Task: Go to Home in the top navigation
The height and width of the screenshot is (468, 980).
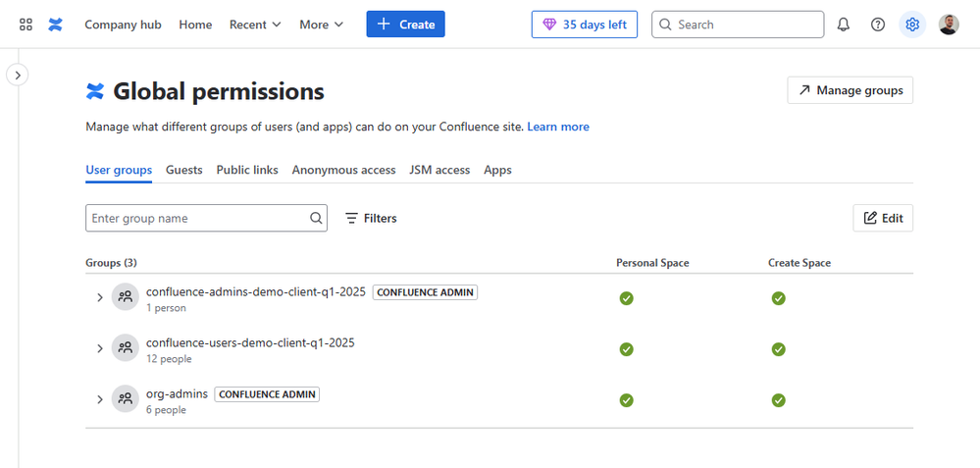Action: [195, 25]
